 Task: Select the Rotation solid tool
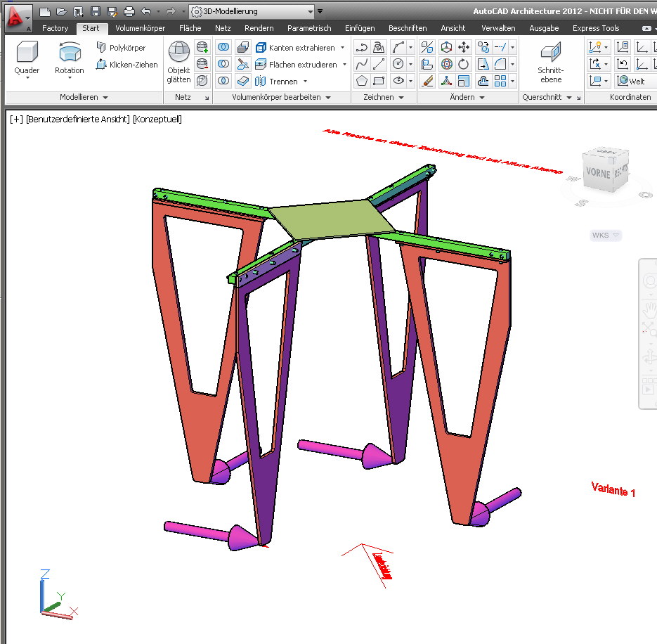point(69,56)
